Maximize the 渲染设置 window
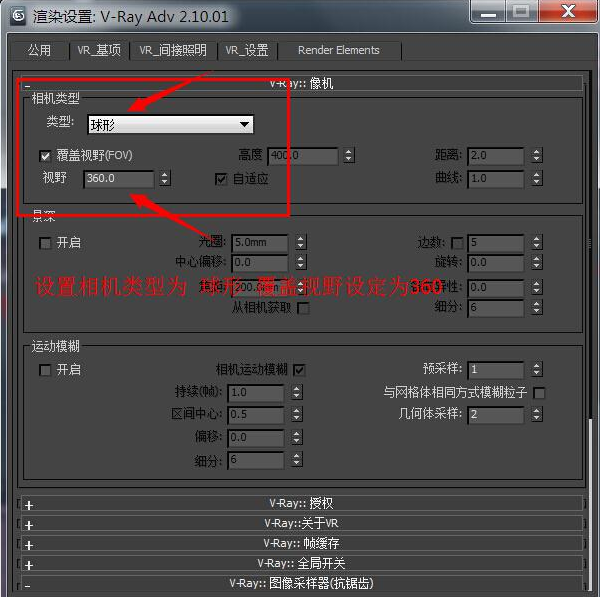The width and height of the screenshot is (600, 597). (x=521, y=12)
